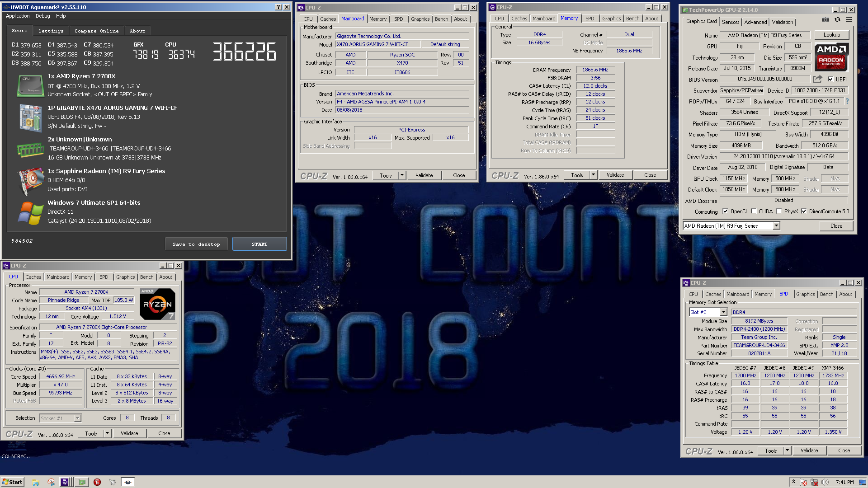Take a GPU-Z screenshot with the camera icon
The image size is (868, 488).
tap(826, 19)
